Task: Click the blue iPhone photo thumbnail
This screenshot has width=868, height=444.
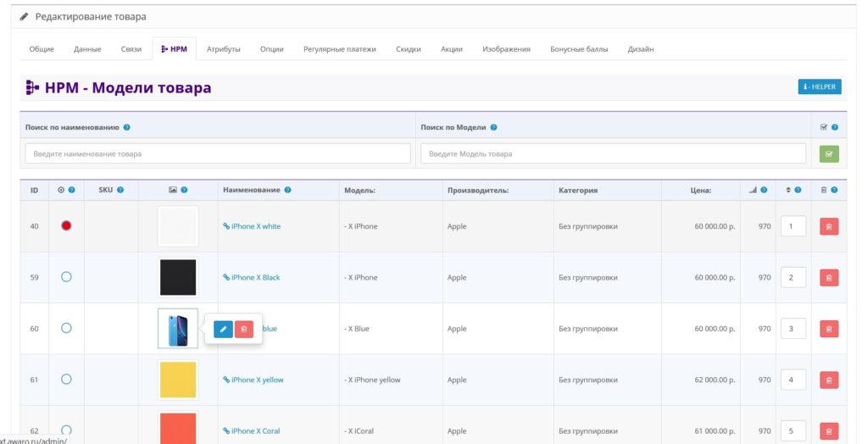Action: coord(178,329)
